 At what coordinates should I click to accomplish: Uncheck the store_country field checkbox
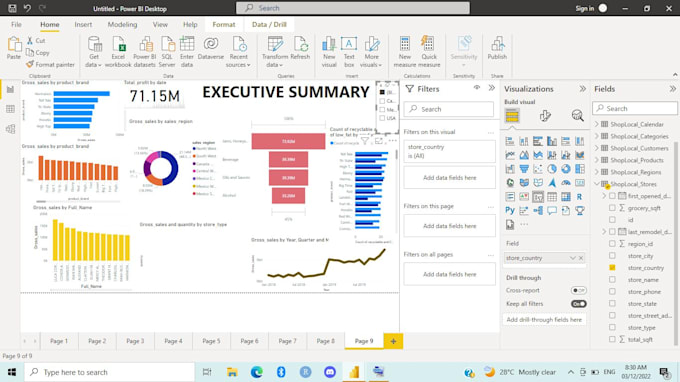click(x=612, y=268)
